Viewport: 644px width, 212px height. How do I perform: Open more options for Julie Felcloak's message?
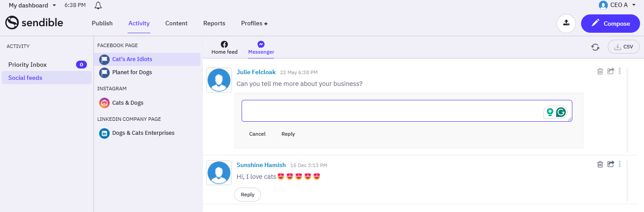(x=620, y=71)
